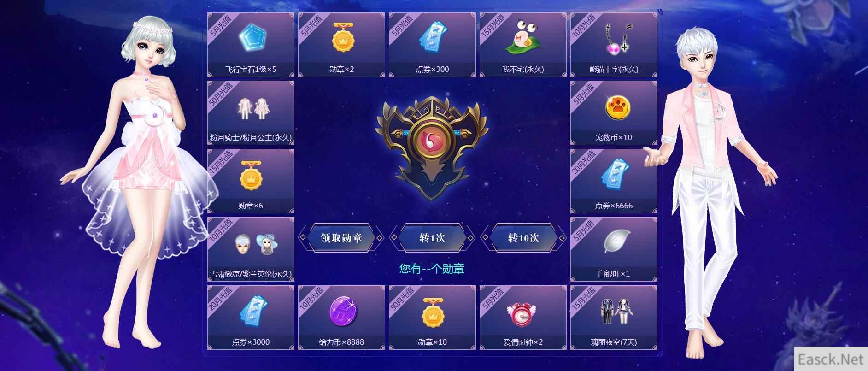Select the 熊猫十字(永久) accessory icon
The width and height of the screenshot is (868, 371).
tap(617, 38)
